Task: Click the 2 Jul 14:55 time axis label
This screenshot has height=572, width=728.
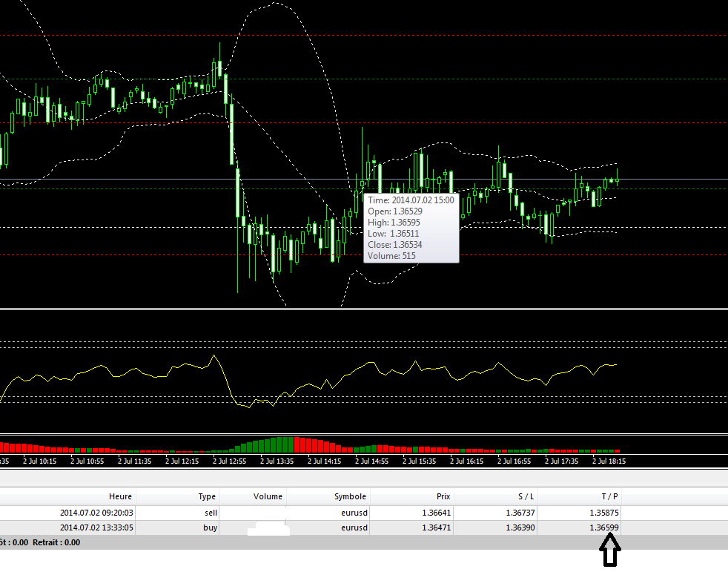Action: click(371, 461)
